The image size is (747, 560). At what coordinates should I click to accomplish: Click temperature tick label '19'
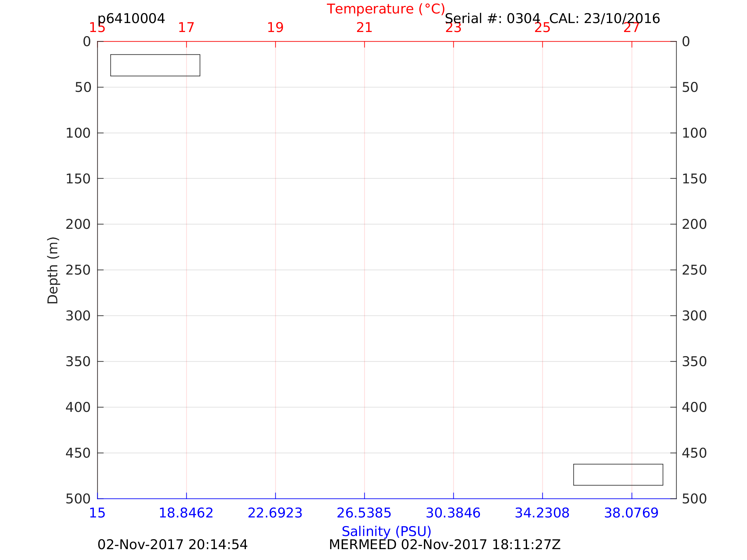pyautogui.click(x=275, y=28)
